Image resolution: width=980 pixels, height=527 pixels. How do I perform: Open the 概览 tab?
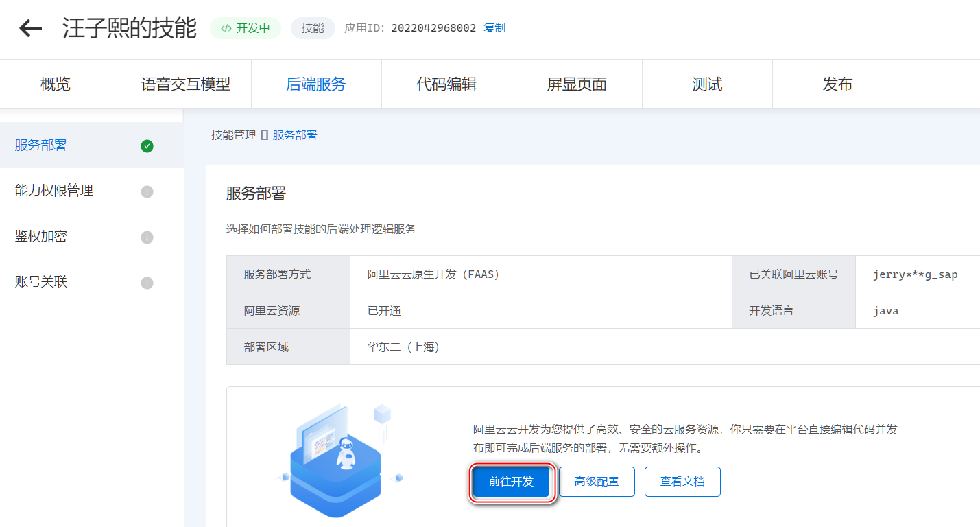pyautogui.click(x=56, y=84)
